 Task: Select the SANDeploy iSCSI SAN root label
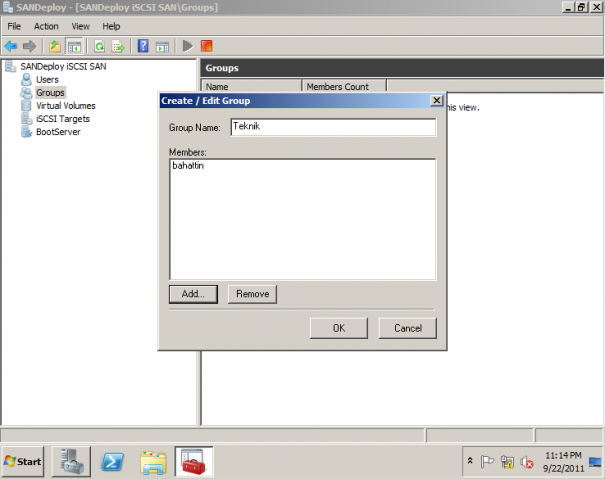[x=63, y=66]
